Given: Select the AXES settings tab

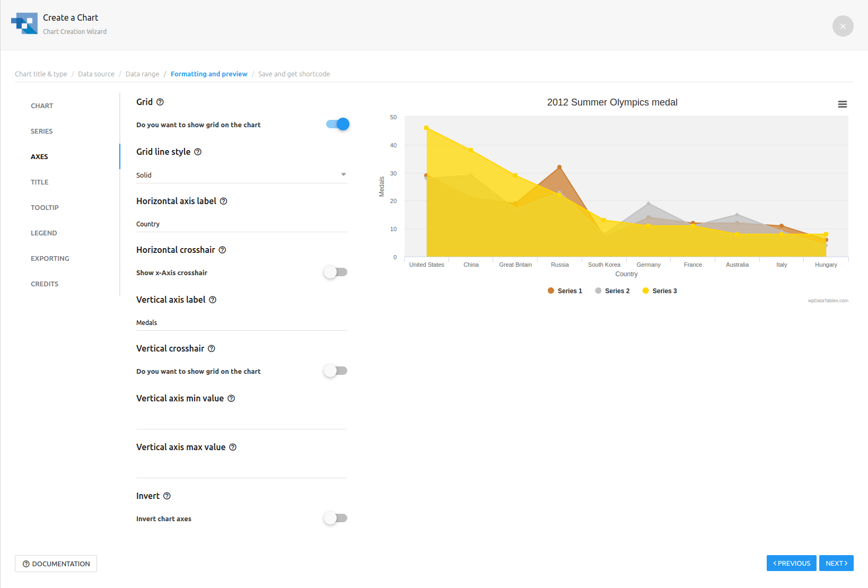Looking at the screenshot, I should click(39, 156).
